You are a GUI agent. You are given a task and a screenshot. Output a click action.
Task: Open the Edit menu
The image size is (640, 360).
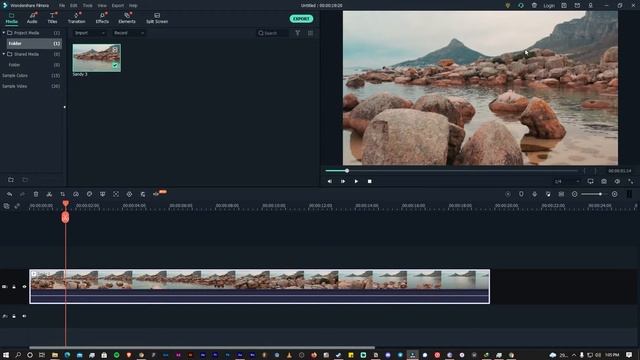(x=73, y=6)
